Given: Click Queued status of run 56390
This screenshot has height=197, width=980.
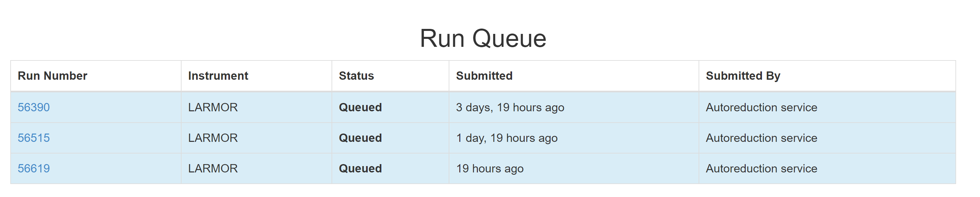Looking at the screenshot, I should point(360,107).
